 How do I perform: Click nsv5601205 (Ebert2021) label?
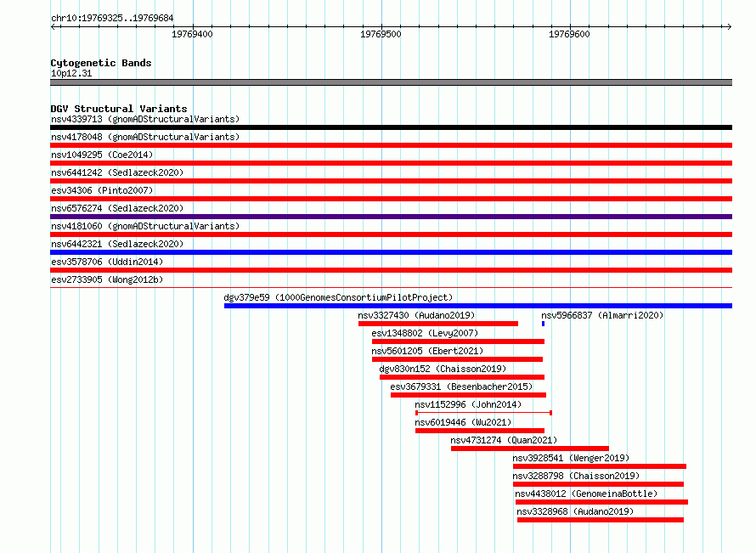(427, 351)
